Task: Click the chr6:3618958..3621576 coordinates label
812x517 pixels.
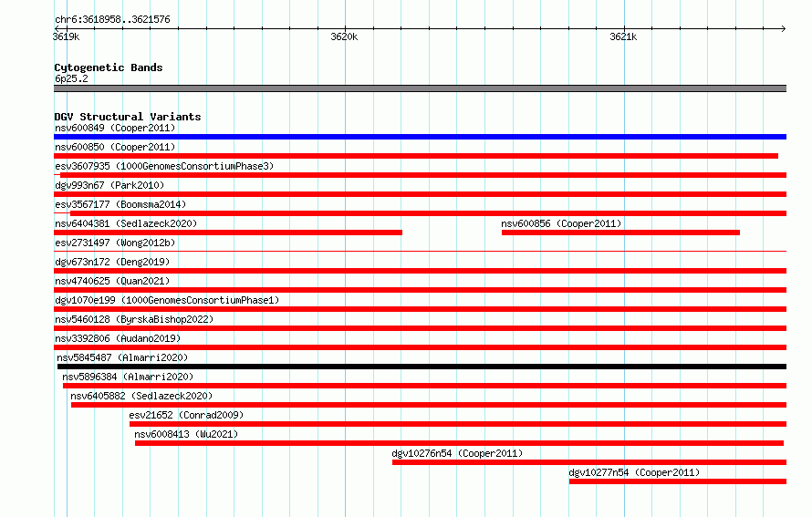Action: point(112,19)
